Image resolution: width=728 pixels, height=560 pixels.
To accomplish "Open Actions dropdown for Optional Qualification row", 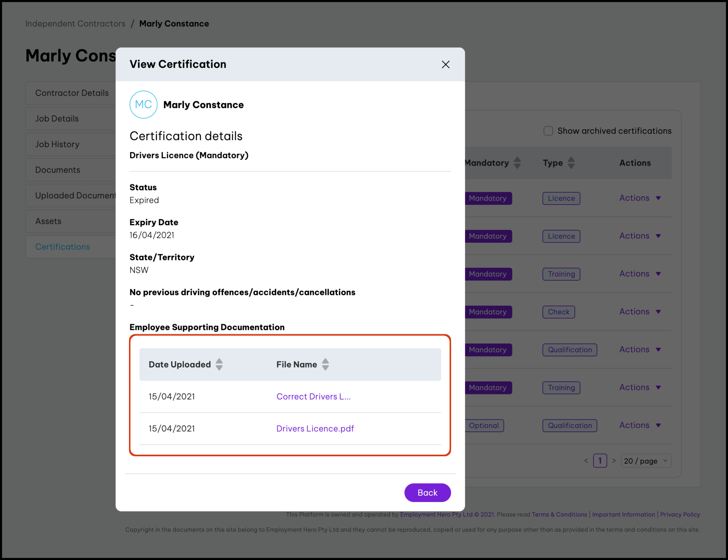I will coord(640,425).
